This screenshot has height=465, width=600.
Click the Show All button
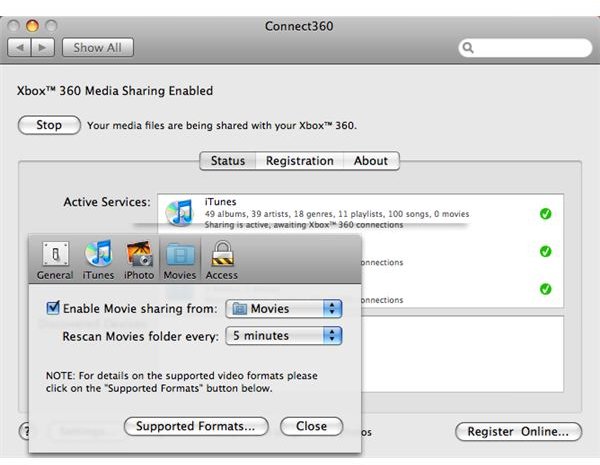98,47
